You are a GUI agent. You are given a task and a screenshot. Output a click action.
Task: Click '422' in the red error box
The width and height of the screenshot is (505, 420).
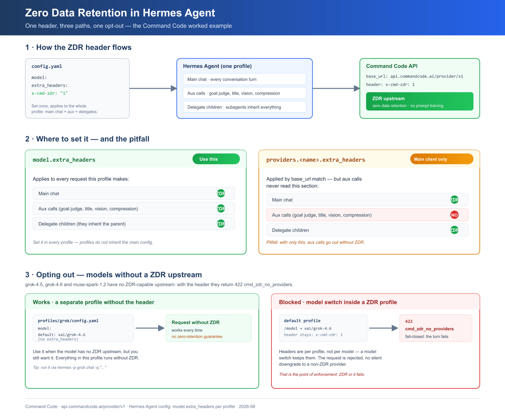point(409,321)
